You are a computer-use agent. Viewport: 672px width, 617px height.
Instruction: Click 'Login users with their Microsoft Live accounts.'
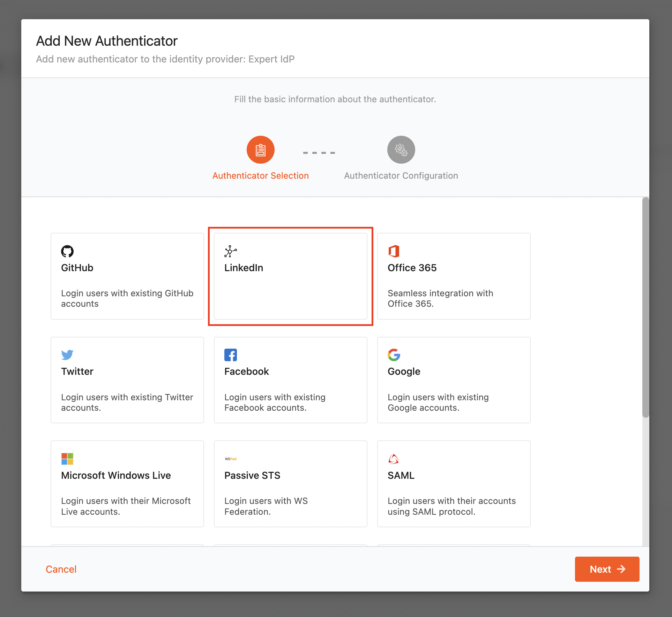click(126, 506)
